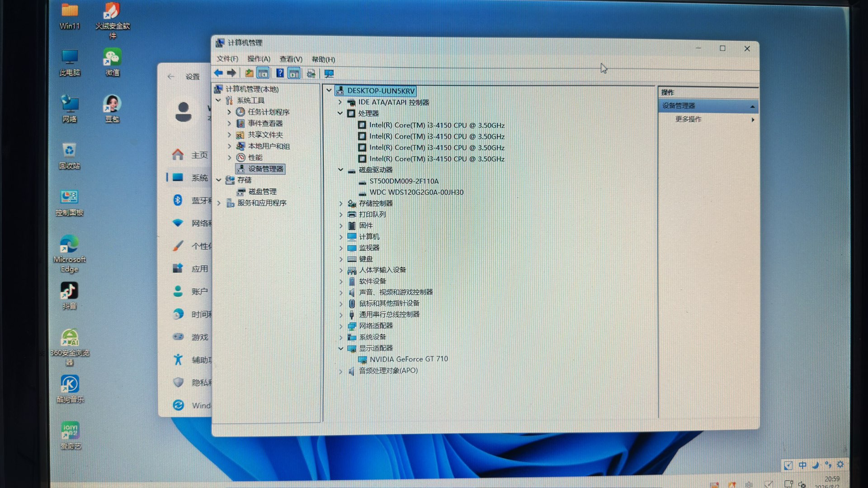
Task: Launch 火绒安全软件 from the desktop
Action: [x=112, y=21]
